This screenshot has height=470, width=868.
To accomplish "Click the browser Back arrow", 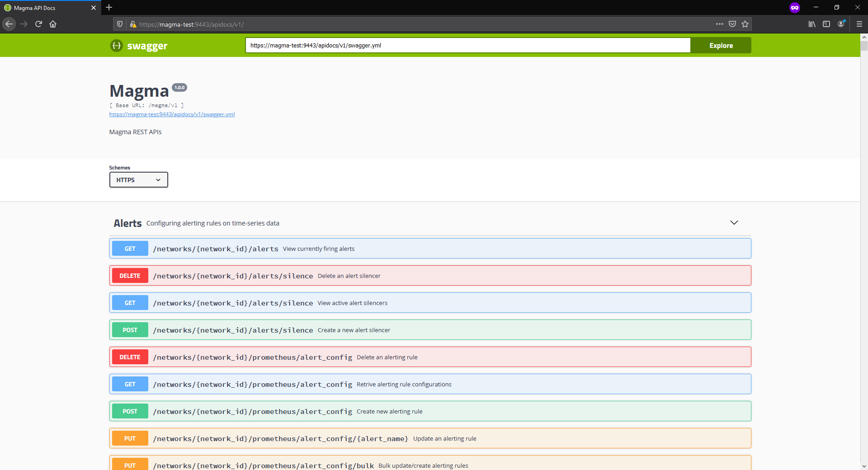I will point(9,24).
